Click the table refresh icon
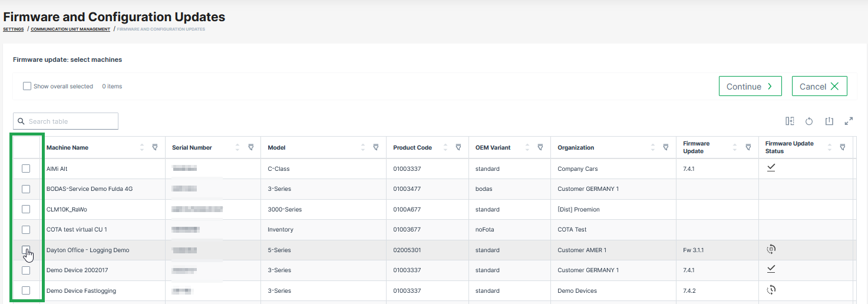The height and width of the screenshot is (304, 868). 809,121
